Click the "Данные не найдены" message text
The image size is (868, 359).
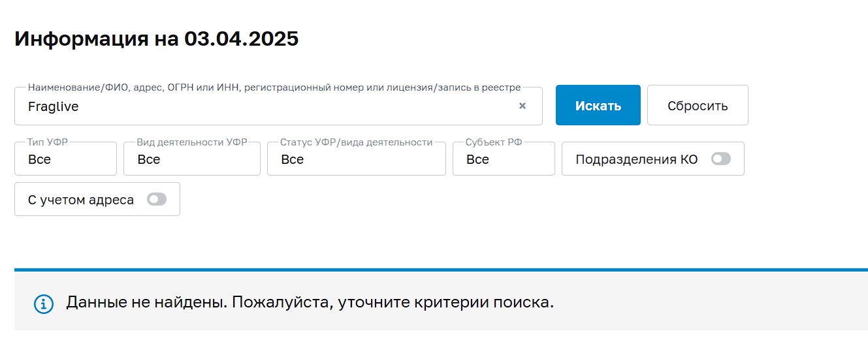[x=310, y=303]
